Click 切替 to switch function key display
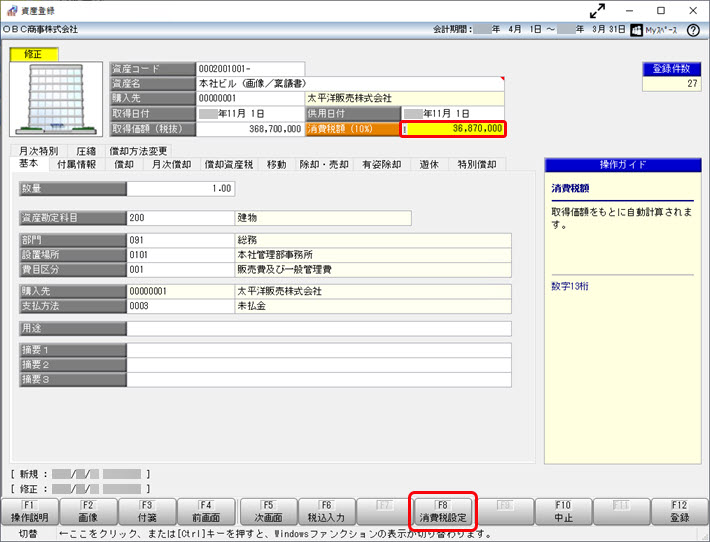Screen dimensions: 710x542 pyautogui.click(x=27, y=534)
